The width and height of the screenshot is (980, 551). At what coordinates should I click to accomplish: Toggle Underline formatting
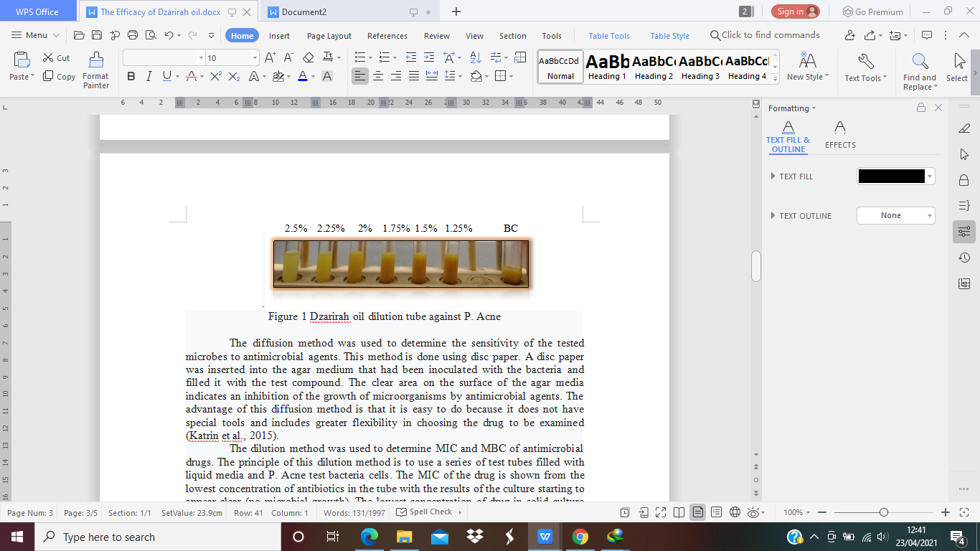(167, 76)
